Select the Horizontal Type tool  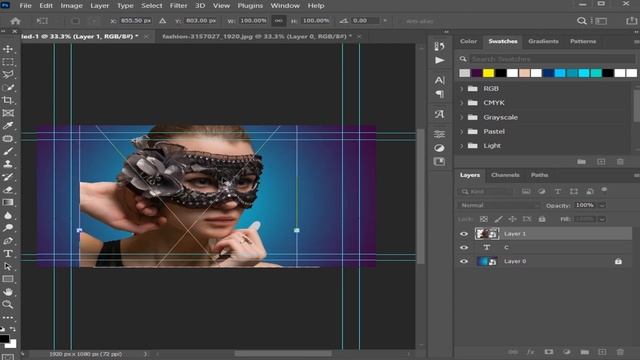pos(8,253)
